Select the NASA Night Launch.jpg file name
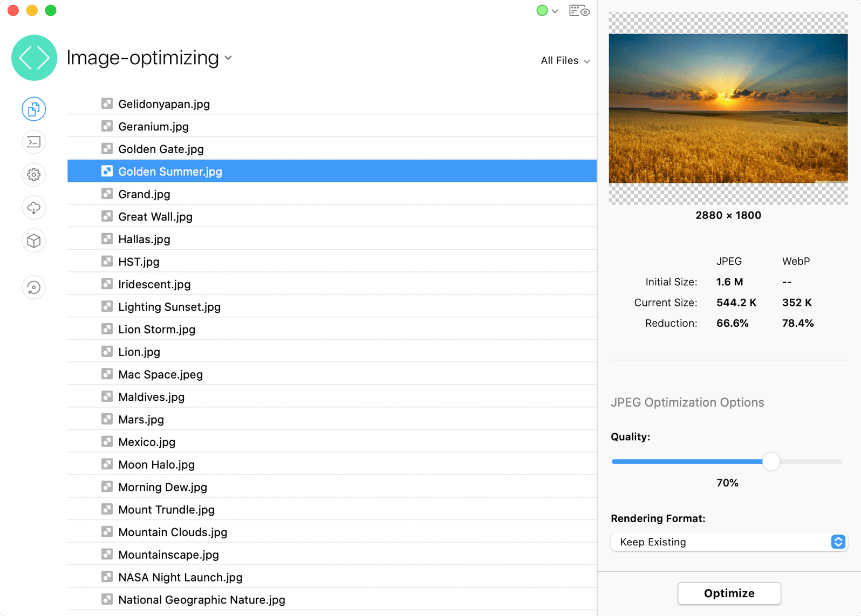This screenshot has width=861, height=616. (x=180, y=577)
